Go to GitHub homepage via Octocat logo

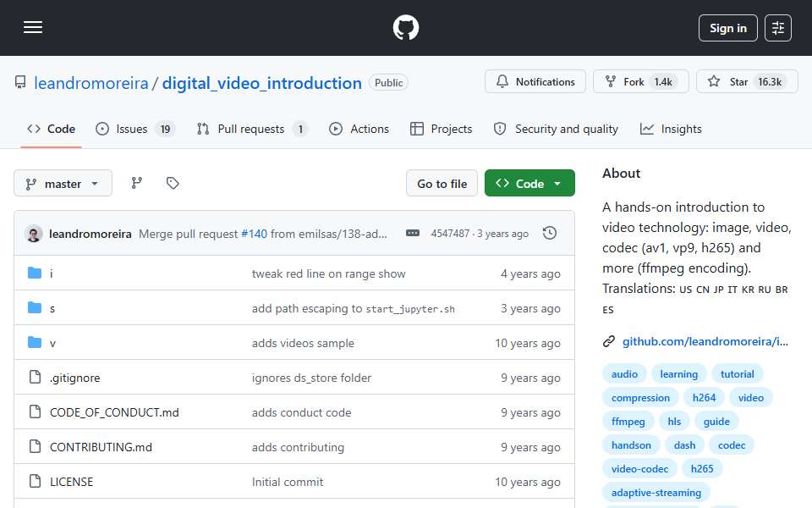coord(406,27)
